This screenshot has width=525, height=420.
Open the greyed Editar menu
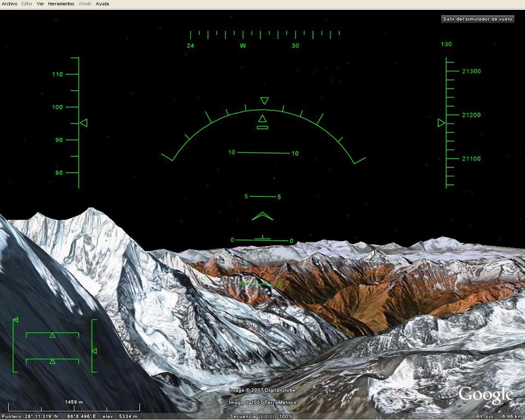pyautogui.click(x=27, y=4)
